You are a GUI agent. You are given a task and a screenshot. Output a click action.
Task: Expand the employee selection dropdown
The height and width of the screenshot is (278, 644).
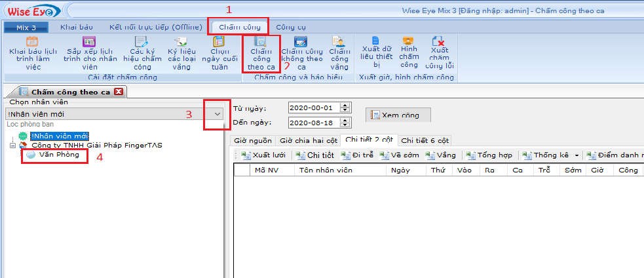(x=218, y=114)
